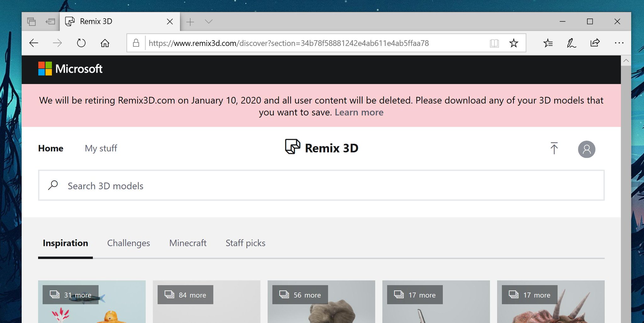Share this page icon

[x=595, y=43]
